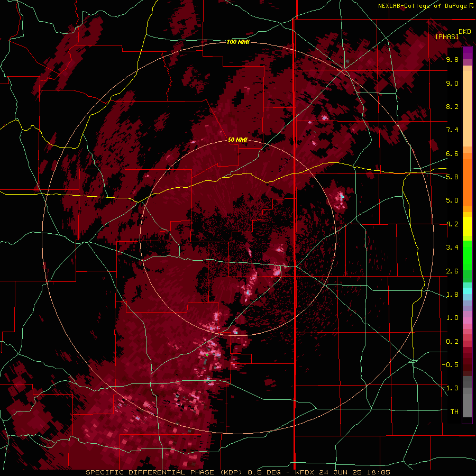Click the 5.0 value on the scale

[x=452, y=200]
